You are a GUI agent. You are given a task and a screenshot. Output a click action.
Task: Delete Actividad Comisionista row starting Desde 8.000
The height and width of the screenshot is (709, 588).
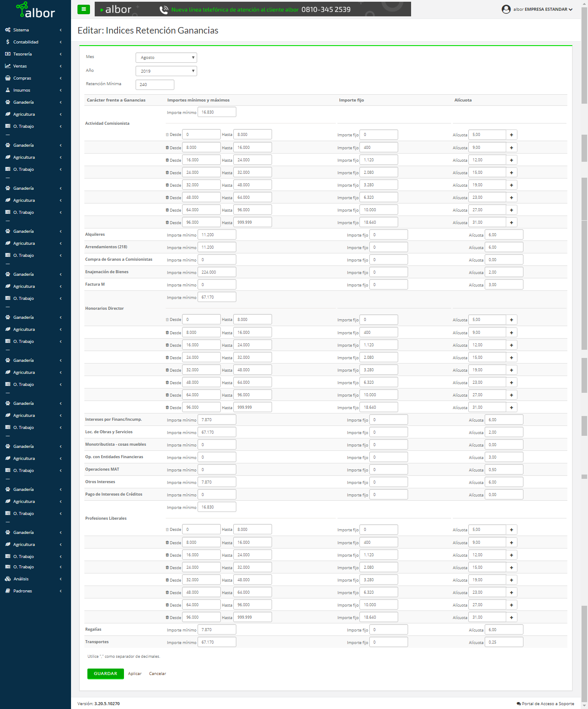(167, 148)
